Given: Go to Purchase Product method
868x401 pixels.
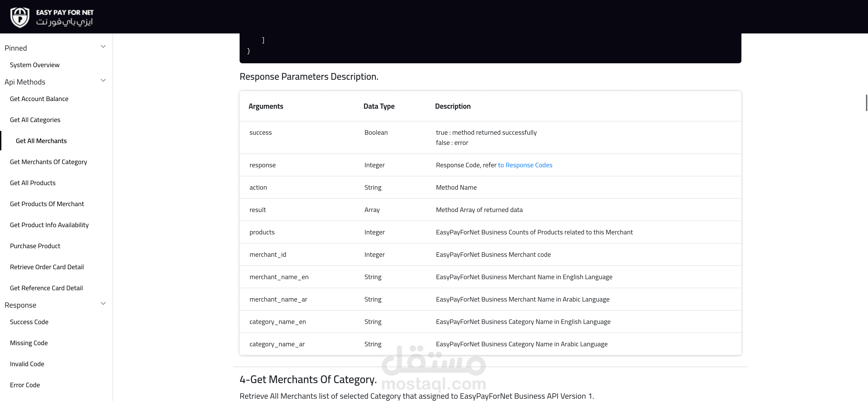Looking at the screenshot, I should [35, 246].
